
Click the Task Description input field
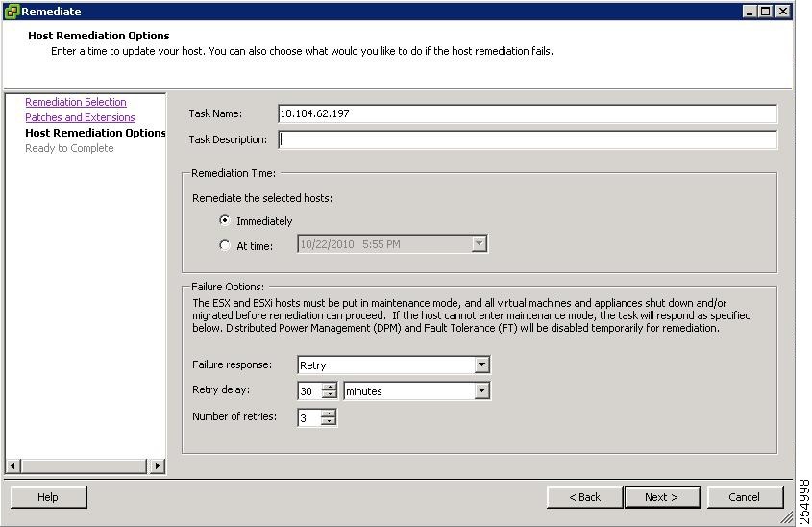coord(528,139)
